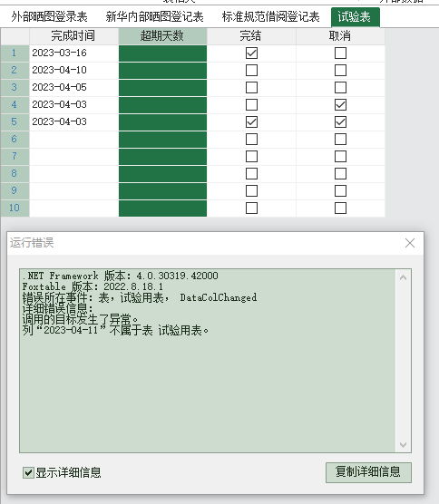Check 完结 checkbox in row 2
This screenshot has width=439, height=504.
(x=251, y=70)
